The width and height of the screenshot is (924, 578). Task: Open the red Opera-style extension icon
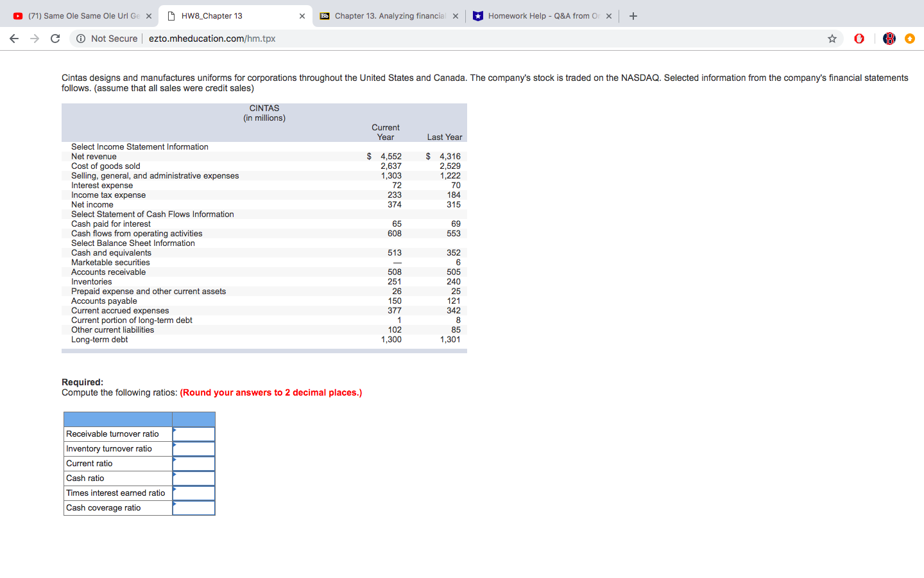pos(859,39)
